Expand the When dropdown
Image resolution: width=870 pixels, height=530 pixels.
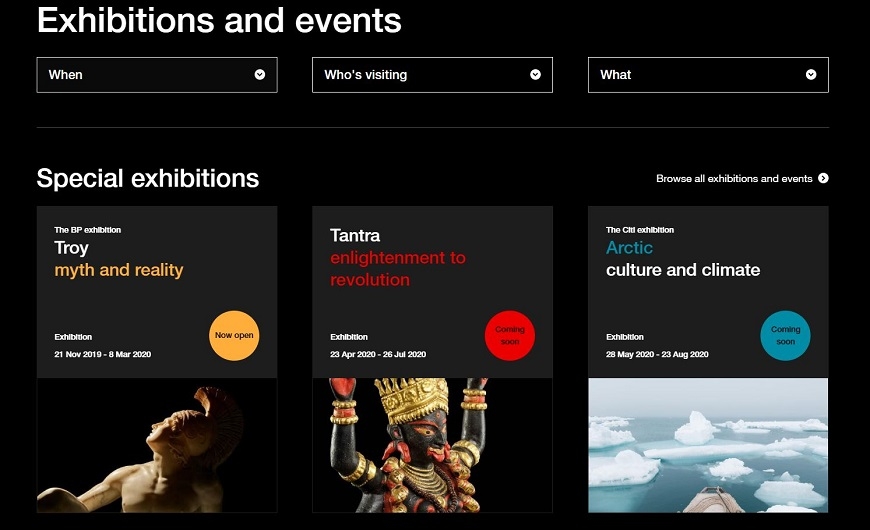tap(156, 75)
